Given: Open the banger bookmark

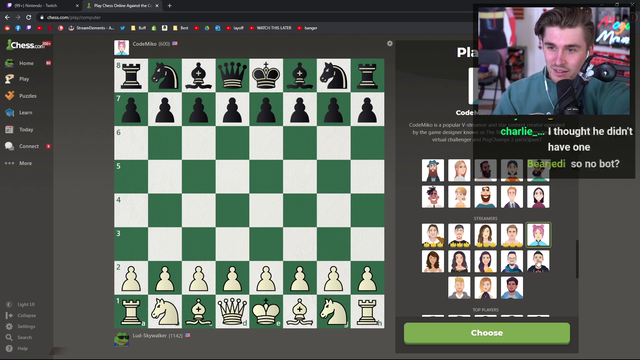Looking at the screenshot, I should click(x=307, y=28).
